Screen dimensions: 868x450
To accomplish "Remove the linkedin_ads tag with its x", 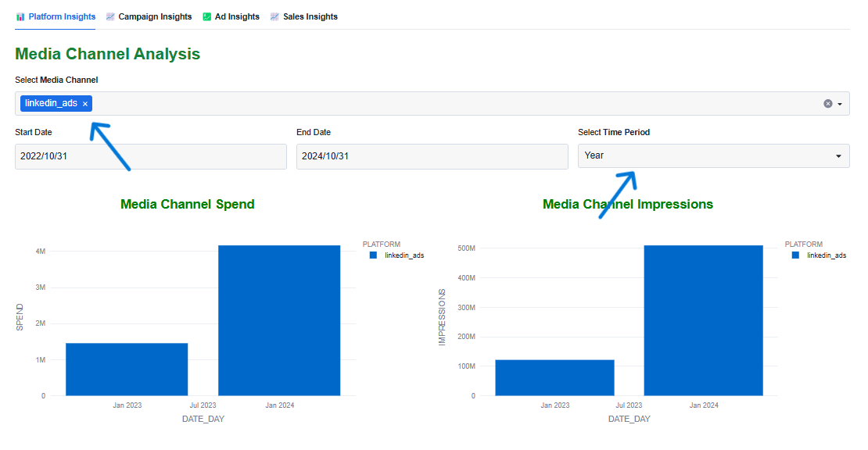I will (x=85, y=104).
